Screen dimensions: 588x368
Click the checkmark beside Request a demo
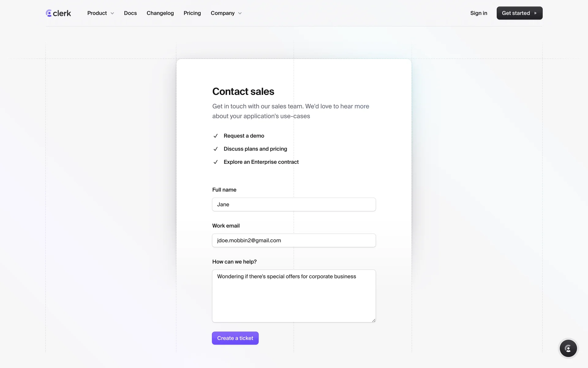click(216, 136)
